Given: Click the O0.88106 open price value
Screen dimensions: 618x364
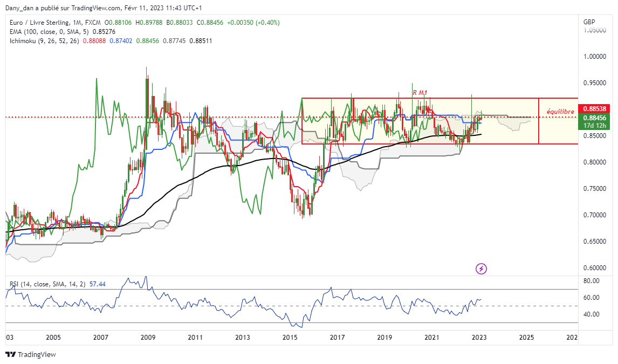Looking at the screenshot, I should click(118, 23).
